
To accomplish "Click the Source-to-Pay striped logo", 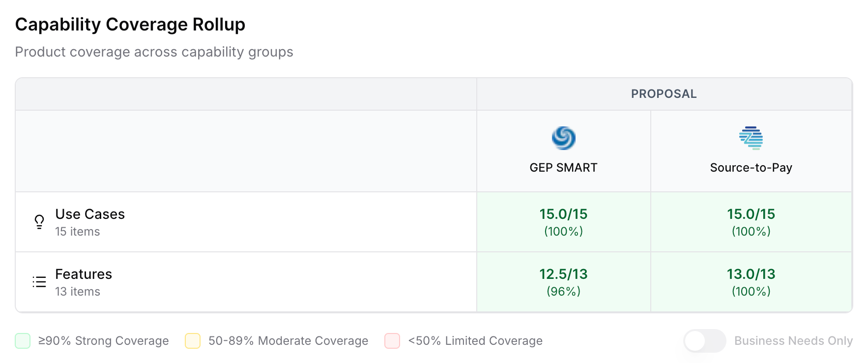I will [x=751, y=138].
